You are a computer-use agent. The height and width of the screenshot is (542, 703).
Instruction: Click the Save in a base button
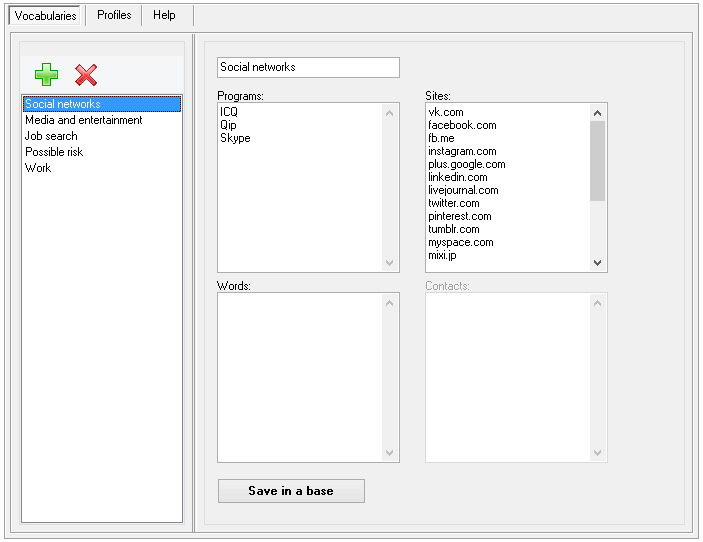click(291, 491)
